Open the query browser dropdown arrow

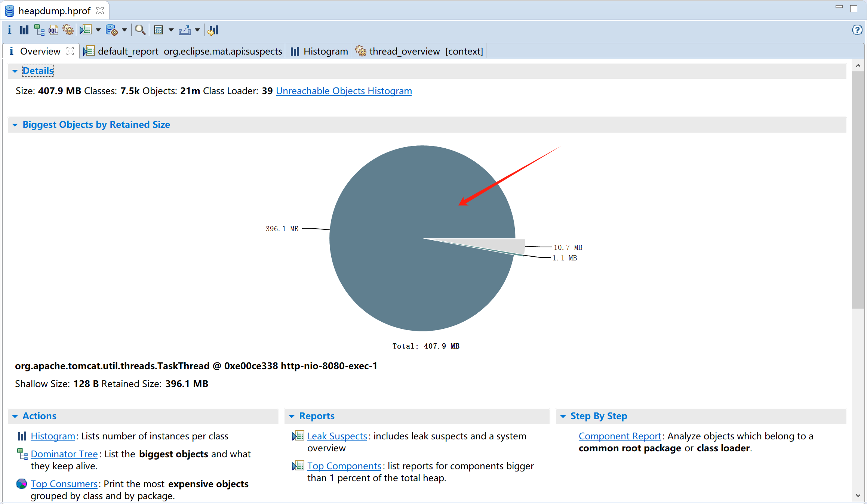[124, 30]
